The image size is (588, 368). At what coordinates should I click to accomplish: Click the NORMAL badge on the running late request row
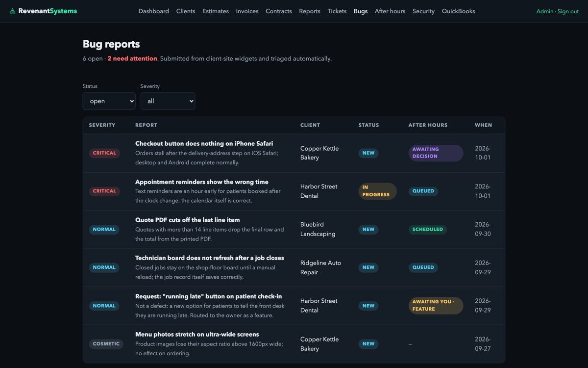tap(104, 306)
